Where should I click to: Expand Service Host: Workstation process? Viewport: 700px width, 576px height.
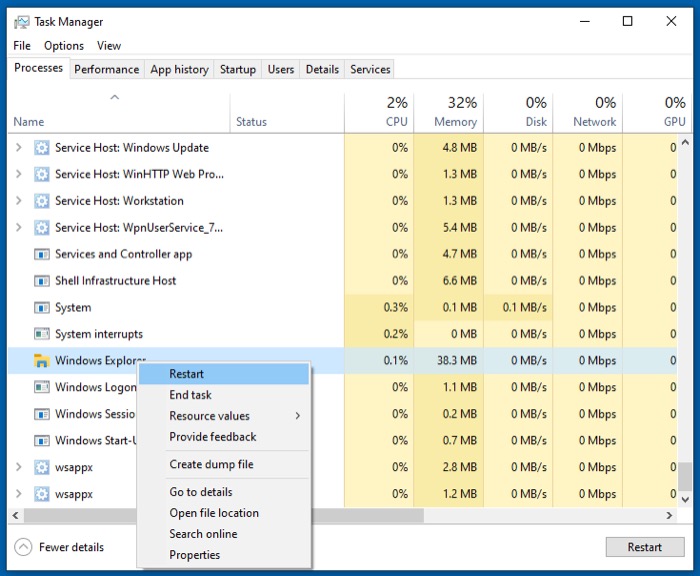18,201
